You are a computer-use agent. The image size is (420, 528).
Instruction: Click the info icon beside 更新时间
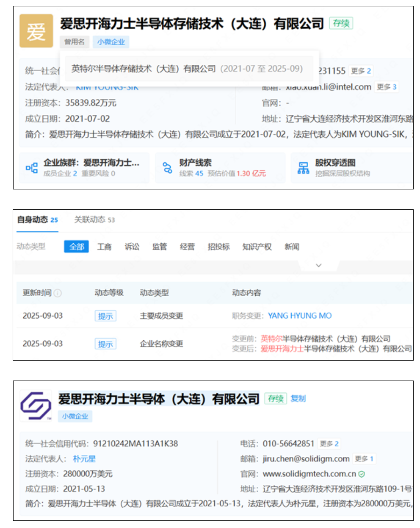pyautogui.click(x=58, y=293)
